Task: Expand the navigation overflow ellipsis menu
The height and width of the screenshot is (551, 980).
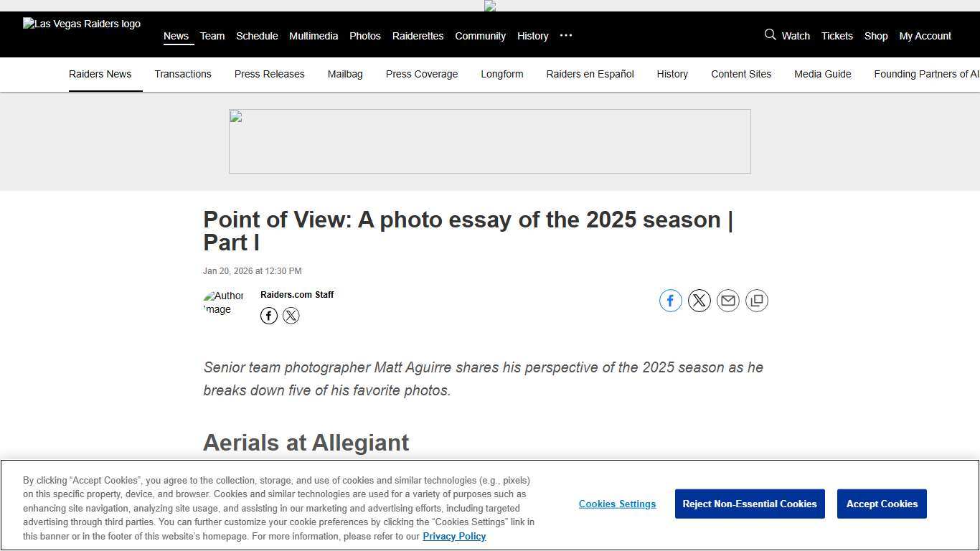Action: click(x=565, y=36)
